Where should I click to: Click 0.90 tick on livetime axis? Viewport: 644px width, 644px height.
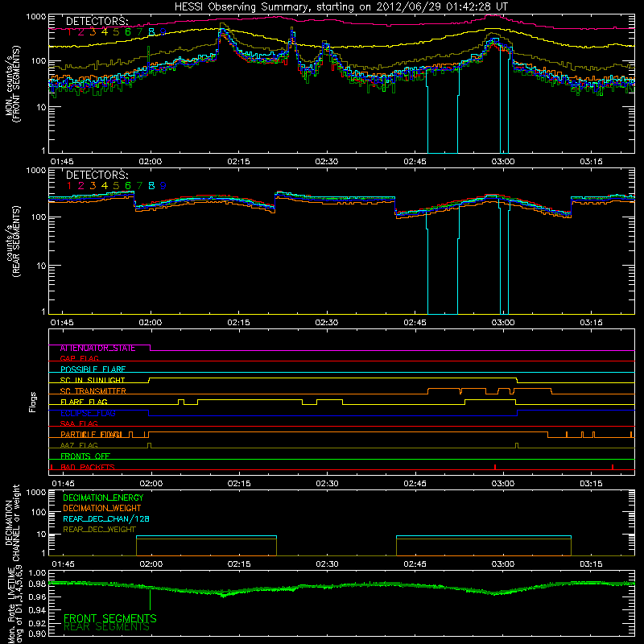38,634
